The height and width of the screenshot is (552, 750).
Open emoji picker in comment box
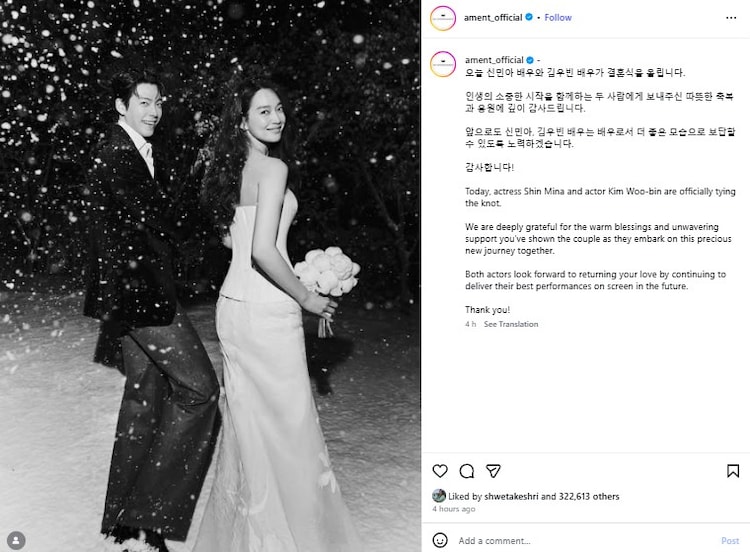(440, 540)
